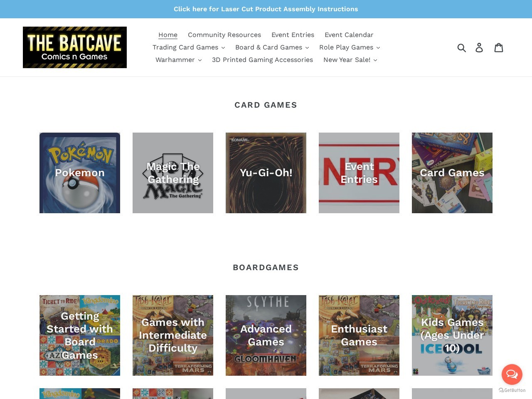Expand the Trading Card Games dropdown
Screen dimensions: 532x399
[188, 47]
